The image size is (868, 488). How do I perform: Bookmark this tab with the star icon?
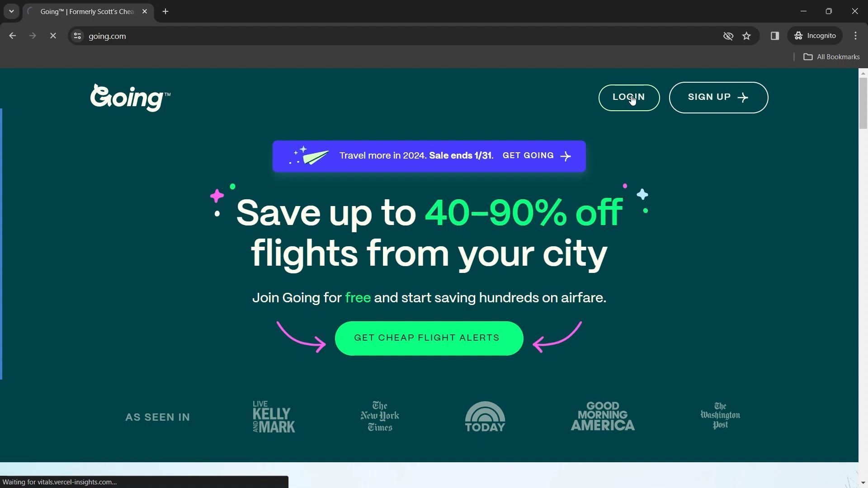click(x=746, y=36)
